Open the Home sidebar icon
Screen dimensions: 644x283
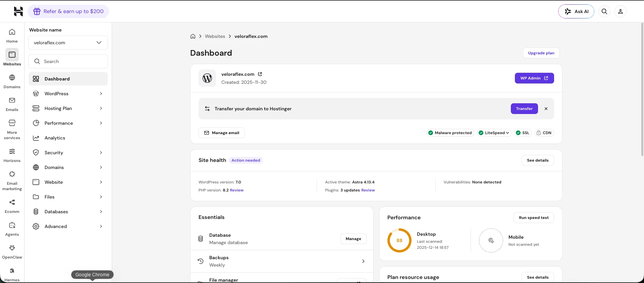pos(12,32)
